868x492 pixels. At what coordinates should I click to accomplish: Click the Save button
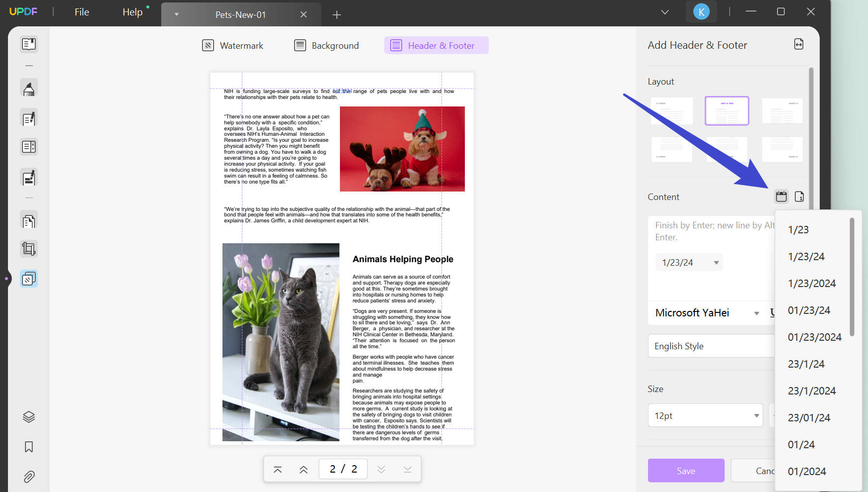(686, 470)
